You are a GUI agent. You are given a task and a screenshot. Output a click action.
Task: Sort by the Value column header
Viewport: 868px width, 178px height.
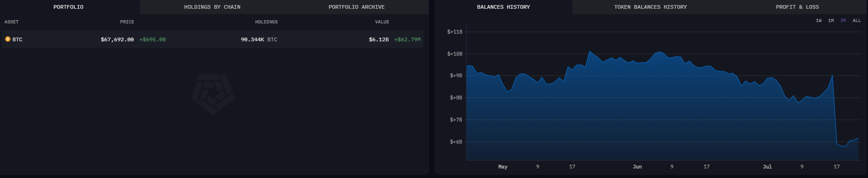382,22
